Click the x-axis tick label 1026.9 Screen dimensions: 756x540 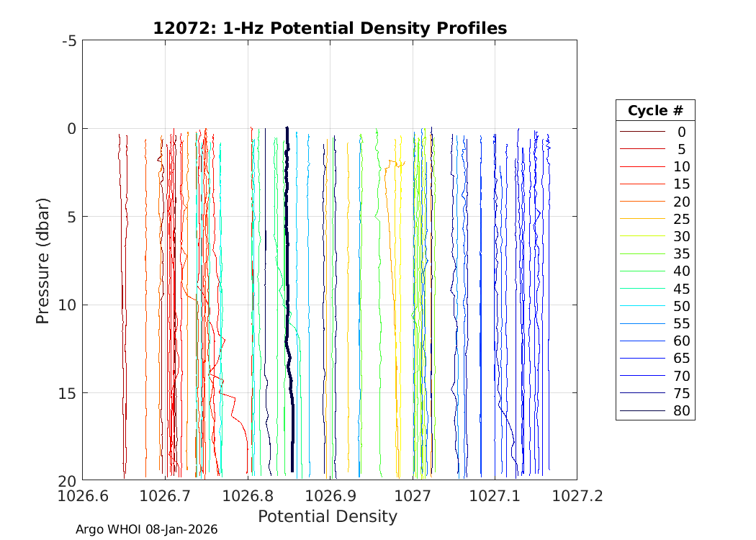pyautogui.click(x=330, y=495)
